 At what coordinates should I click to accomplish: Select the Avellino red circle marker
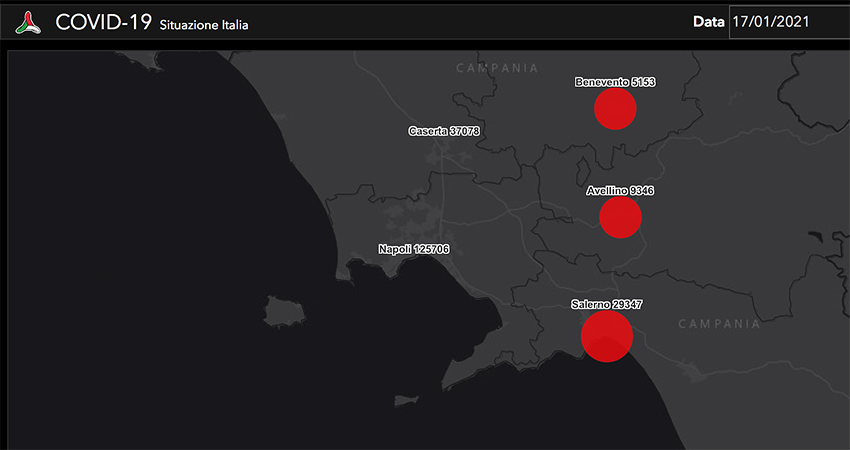(x=621, y=217)
